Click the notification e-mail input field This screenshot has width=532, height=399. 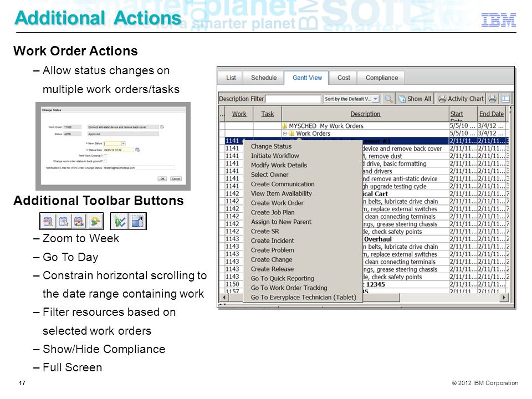click(x=139, y=167)
